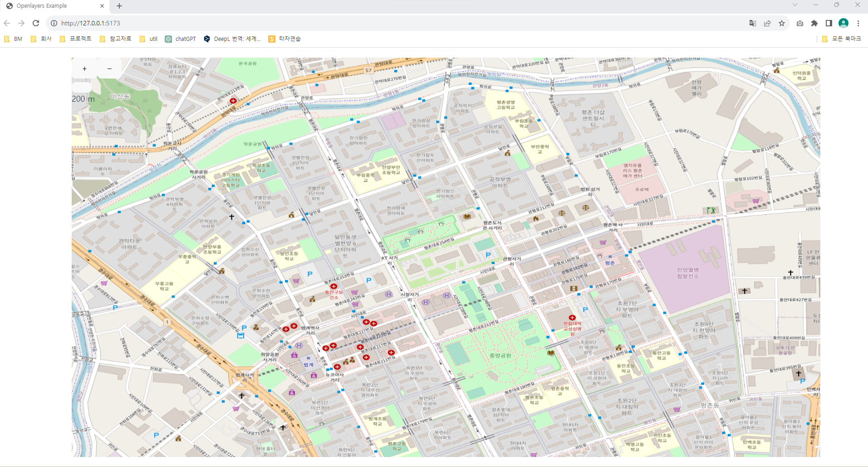Open the Chrome profile avatar
The width and height of the screenshot is (868, 467).
click(x=843, y=23)
